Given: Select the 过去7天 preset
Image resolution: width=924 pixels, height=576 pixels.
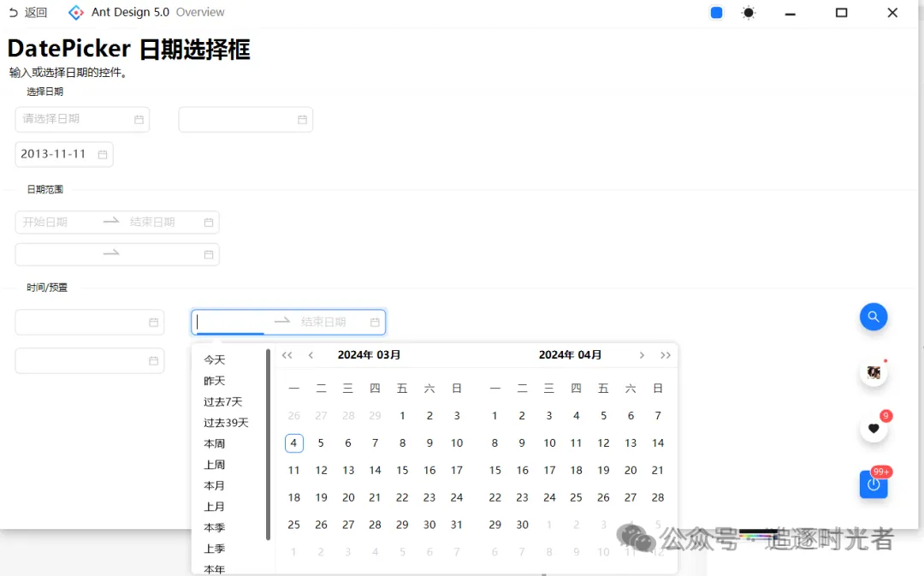Looking at the screenshot, I should [x=222, y=402].
